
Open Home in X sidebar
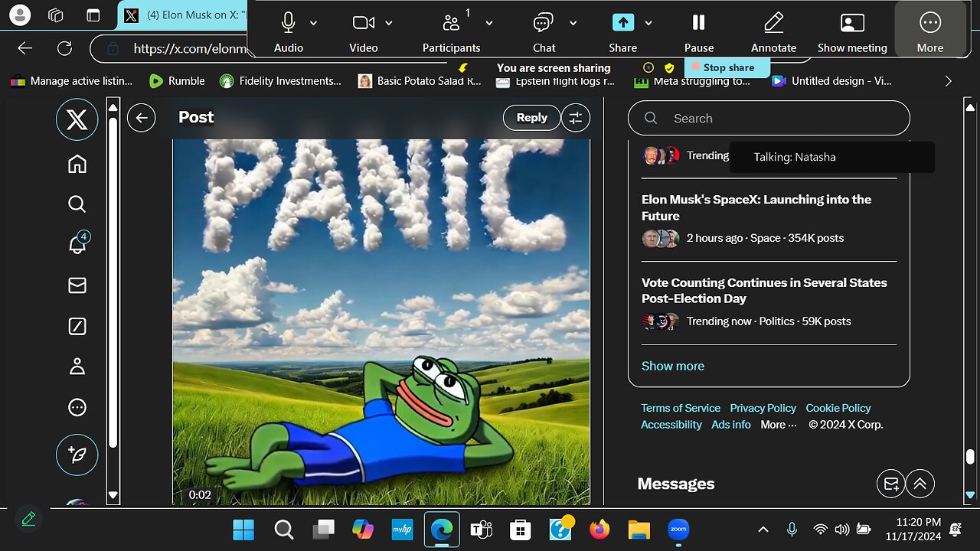click(77, 164)
